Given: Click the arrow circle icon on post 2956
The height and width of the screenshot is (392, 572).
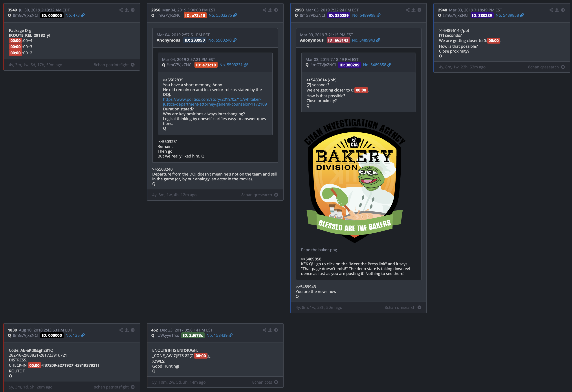Looking at the screenshot, I should 276,10.
